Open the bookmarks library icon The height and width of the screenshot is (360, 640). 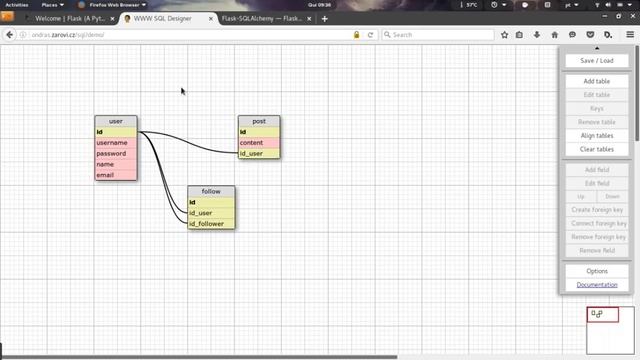(519, 35)
